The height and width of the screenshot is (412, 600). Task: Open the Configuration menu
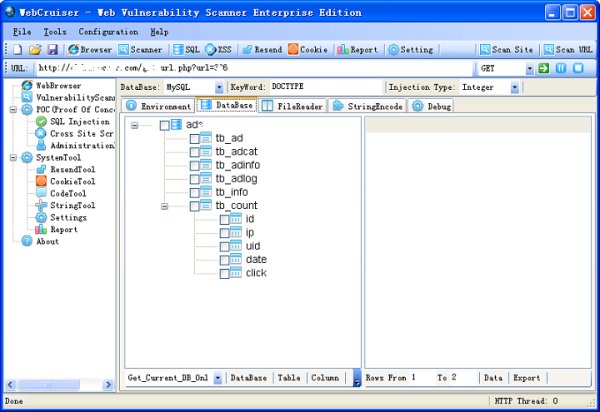click(108, 32)
